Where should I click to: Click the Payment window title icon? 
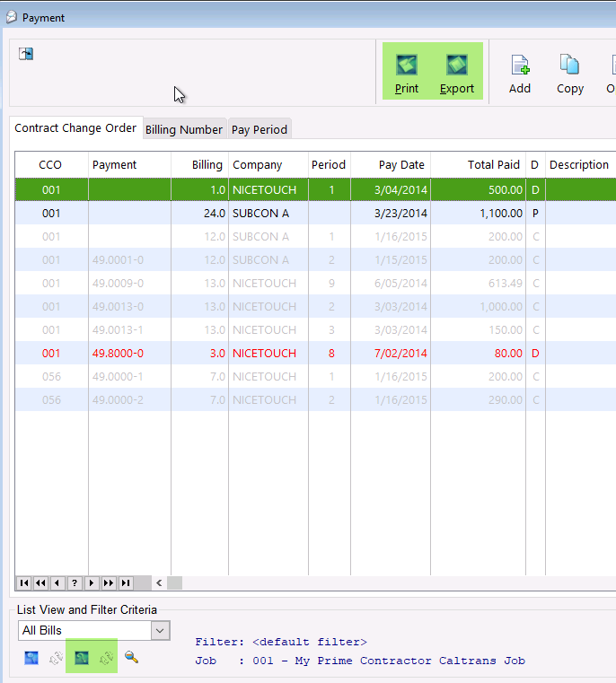12,17
